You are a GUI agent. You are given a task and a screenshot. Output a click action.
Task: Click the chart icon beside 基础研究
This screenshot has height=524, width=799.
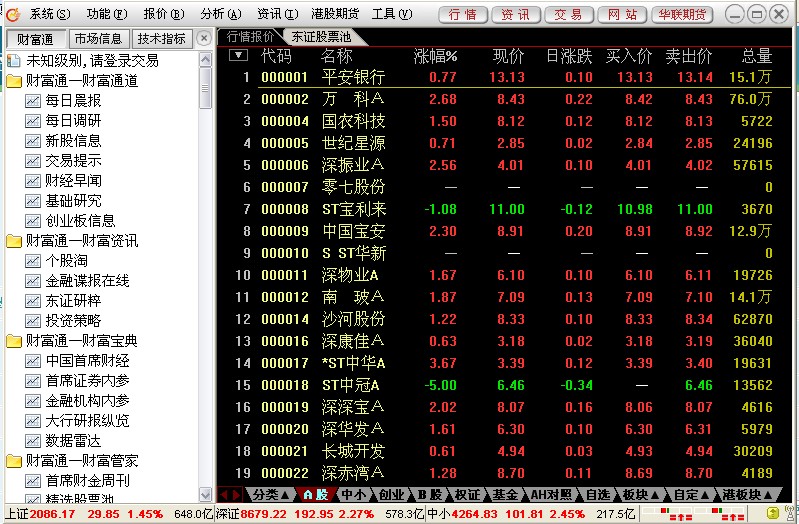33,201
